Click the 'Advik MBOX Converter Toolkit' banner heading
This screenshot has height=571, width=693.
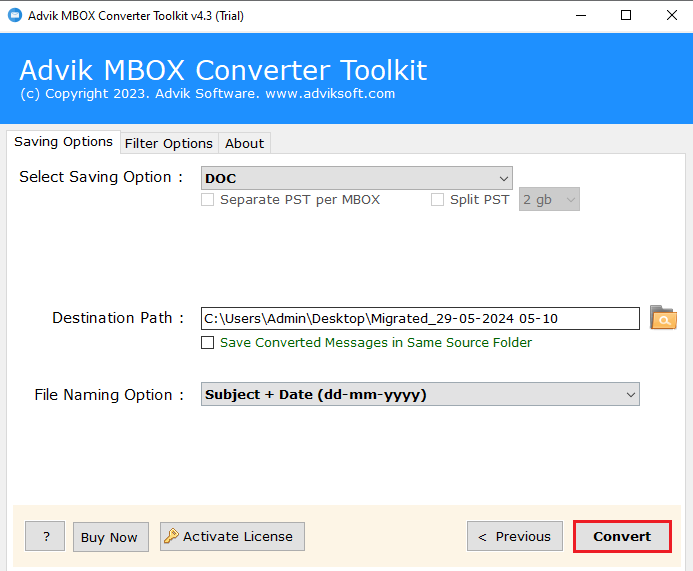[x=223, y=70]
